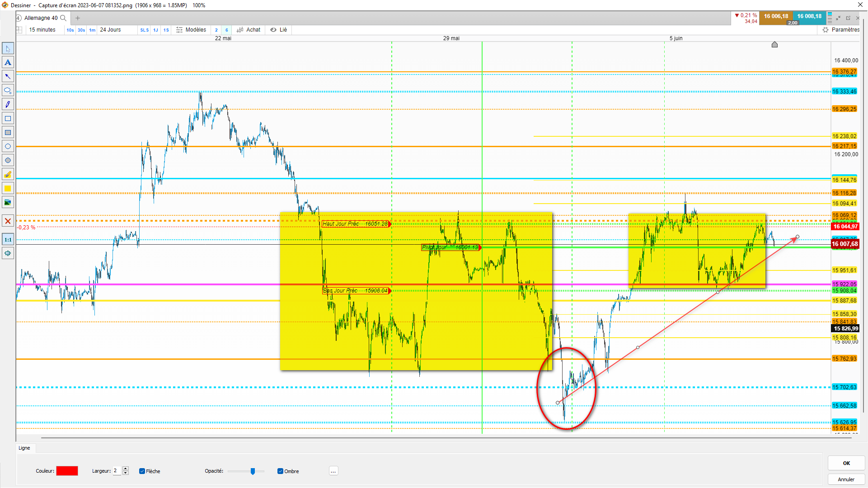The height and width of the screenshot is (488, 868).
Task: Open the 15 minutes timeframe dropdown
Action: pyautogui.click(x=42, y=30)
